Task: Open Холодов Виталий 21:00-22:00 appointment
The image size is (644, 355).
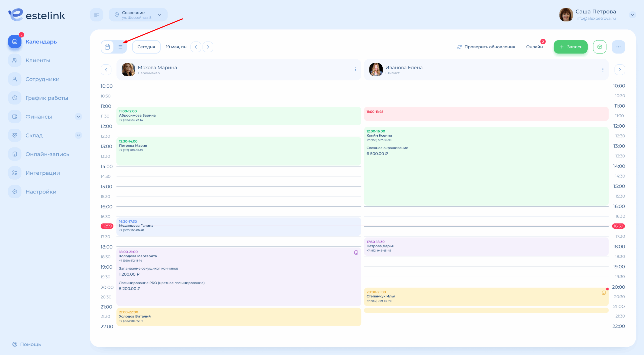Action: [238, 317]
